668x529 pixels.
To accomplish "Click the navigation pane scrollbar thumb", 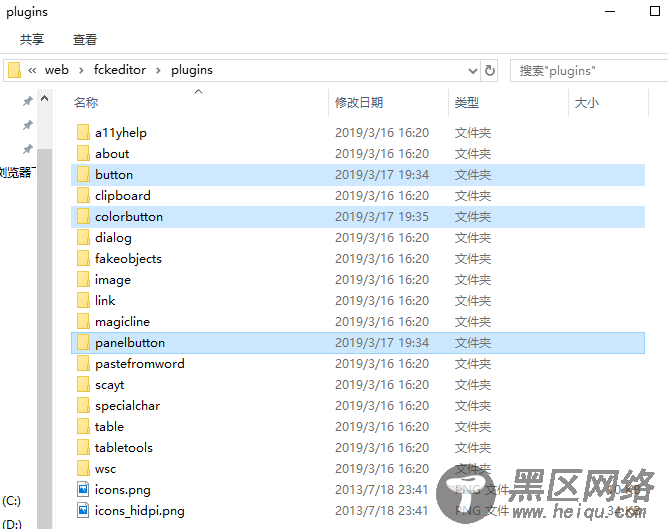I will (x=45, y=339).
